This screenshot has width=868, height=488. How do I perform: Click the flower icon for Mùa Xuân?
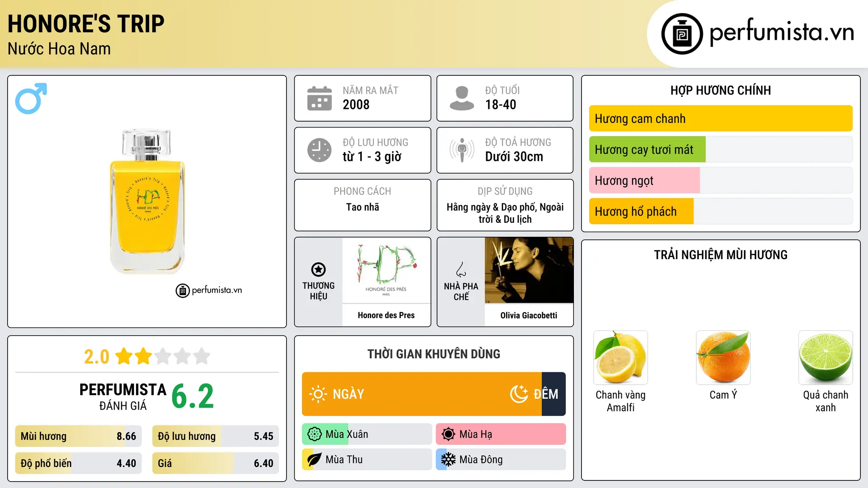(x=314, y=434)
